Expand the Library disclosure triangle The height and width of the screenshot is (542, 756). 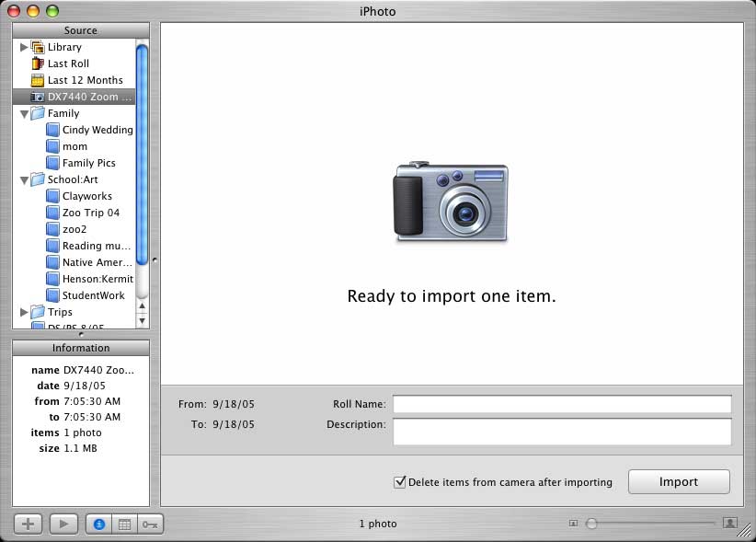tap(24, 47)
